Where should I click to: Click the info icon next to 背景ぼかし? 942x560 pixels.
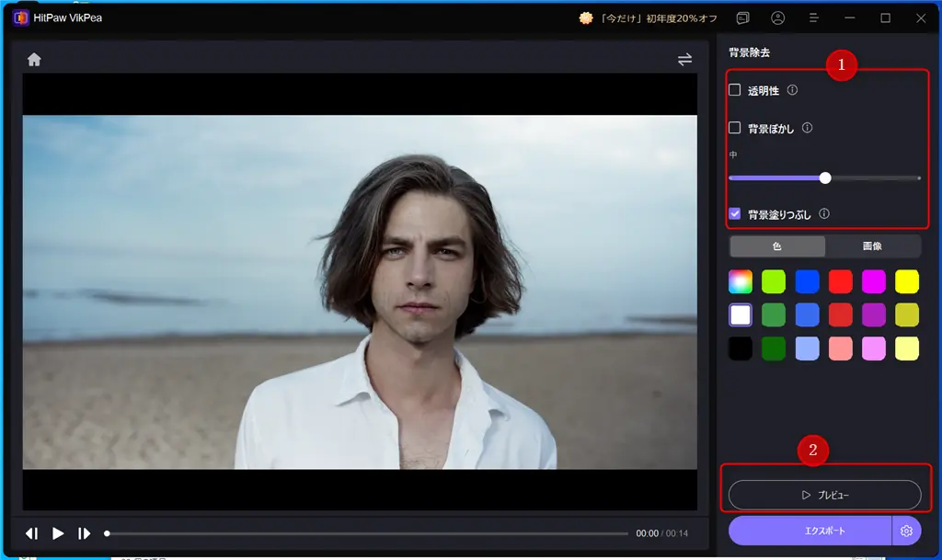(x=807, y=128)
